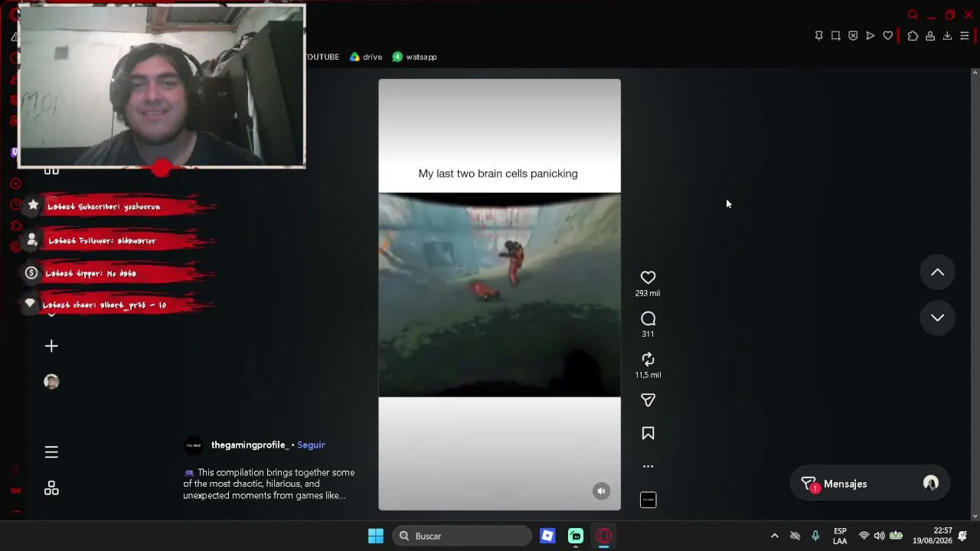Switch the ESP LAA input language
Screen dimensions: 980x551
840,536
